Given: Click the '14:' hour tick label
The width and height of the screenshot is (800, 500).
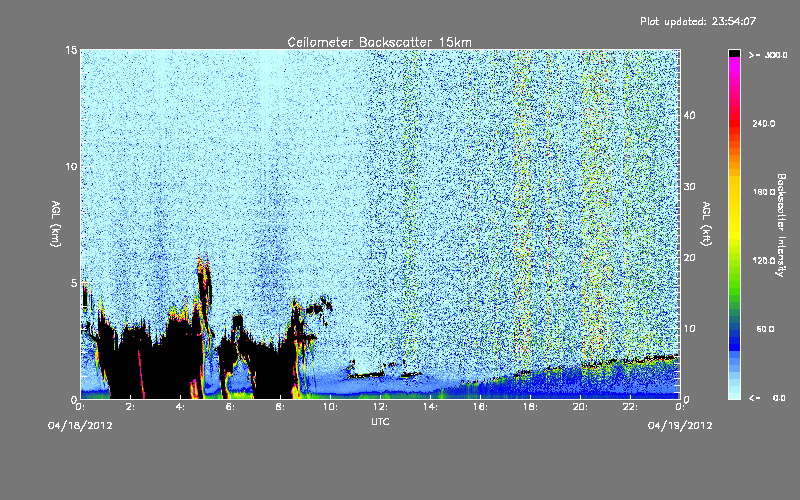Looking at the screenshot, I should click(430, 407).
